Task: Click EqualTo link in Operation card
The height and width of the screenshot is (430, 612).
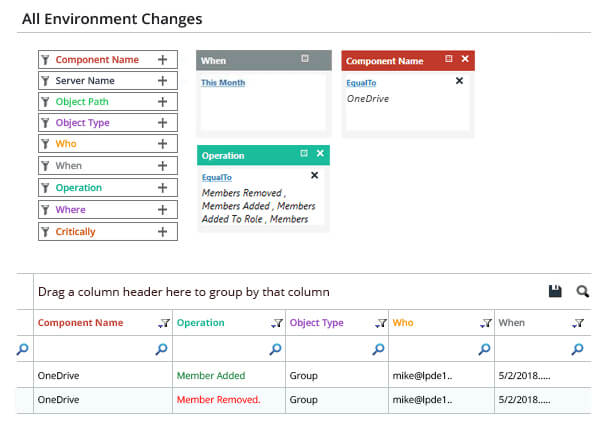Action: point(217,177)
